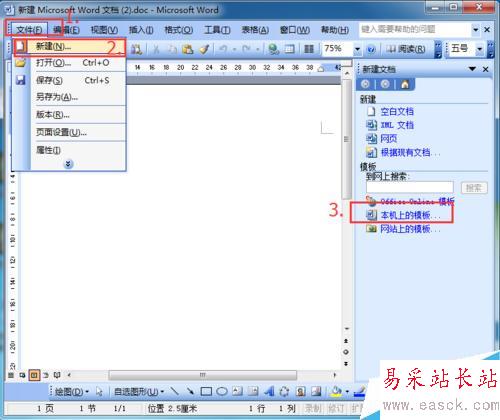Open the 自选图形(U) dropdown menu
Viewport: 500px width, 420px height.
click(x=139, y=392)
